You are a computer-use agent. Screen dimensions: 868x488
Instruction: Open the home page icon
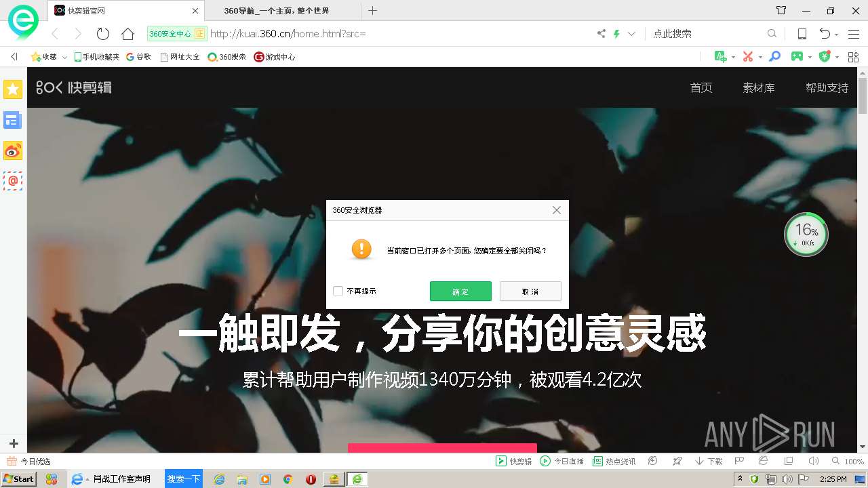point(127,34)
